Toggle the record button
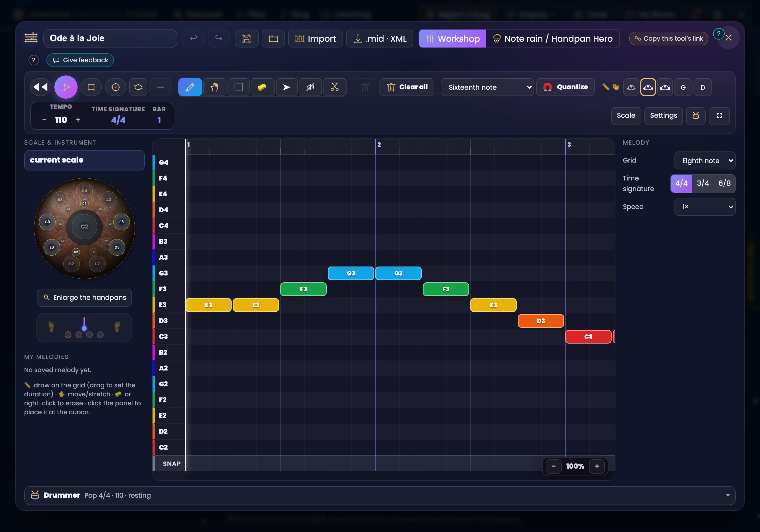 click(116, 87)
